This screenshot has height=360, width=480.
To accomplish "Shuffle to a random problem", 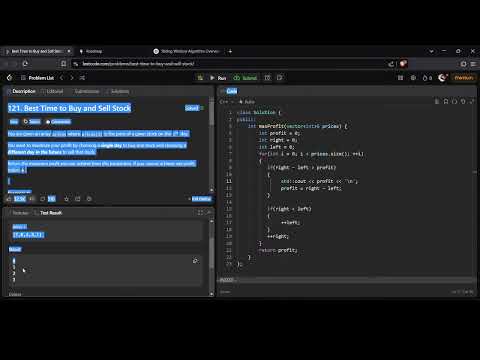I will [82, 78].
